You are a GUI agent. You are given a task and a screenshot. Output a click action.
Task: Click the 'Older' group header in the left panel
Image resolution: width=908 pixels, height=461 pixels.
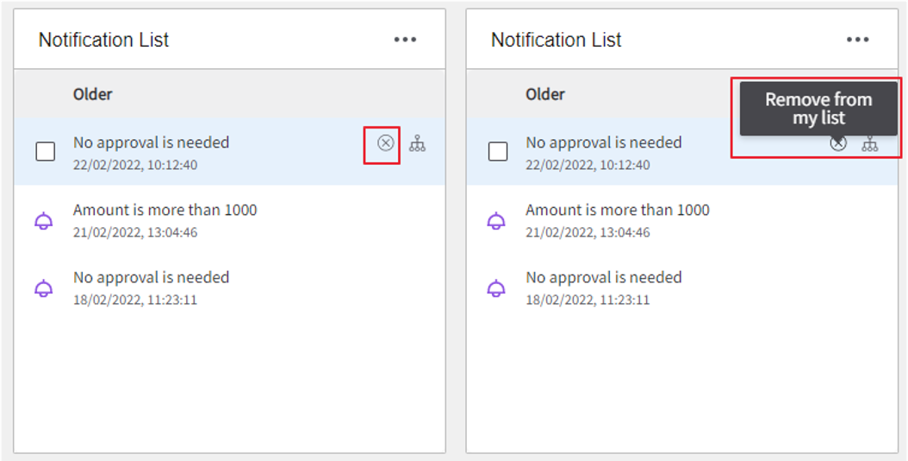[93, 94]
